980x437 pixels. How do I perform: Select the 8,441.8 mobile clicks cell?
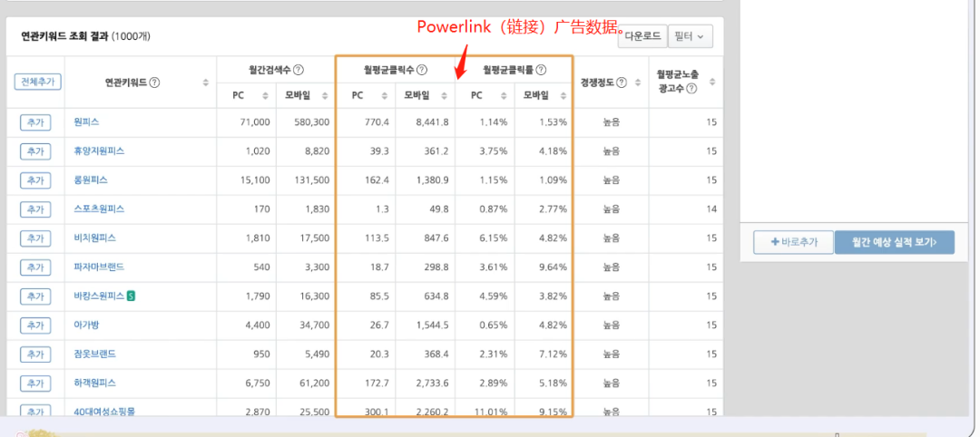[426, 122]
